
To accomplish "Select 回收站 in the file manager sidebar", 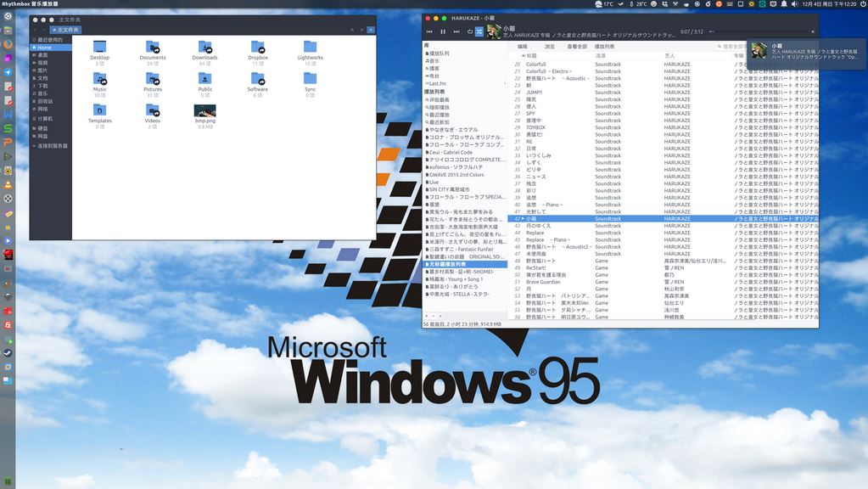I will pyautogui.click(x=44, y=101).
